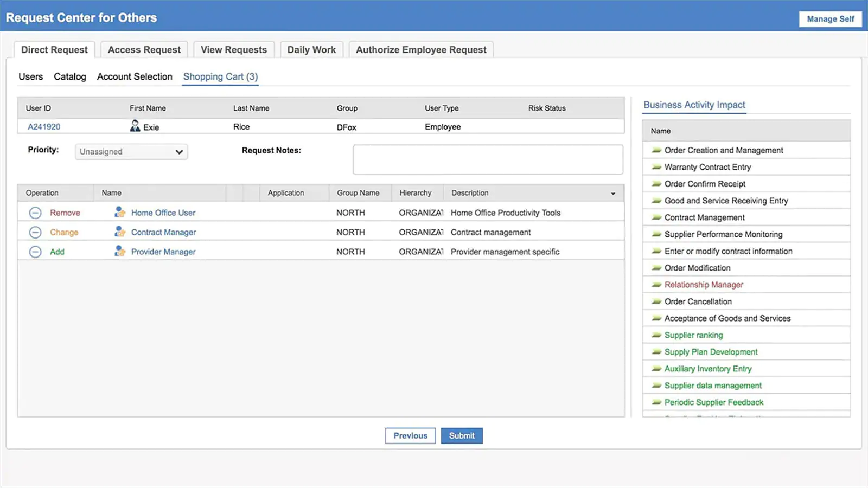Open the Home Office User role link
Image resolution: width=868 pixels, height=488 pixels.
[x=163, y=213]
